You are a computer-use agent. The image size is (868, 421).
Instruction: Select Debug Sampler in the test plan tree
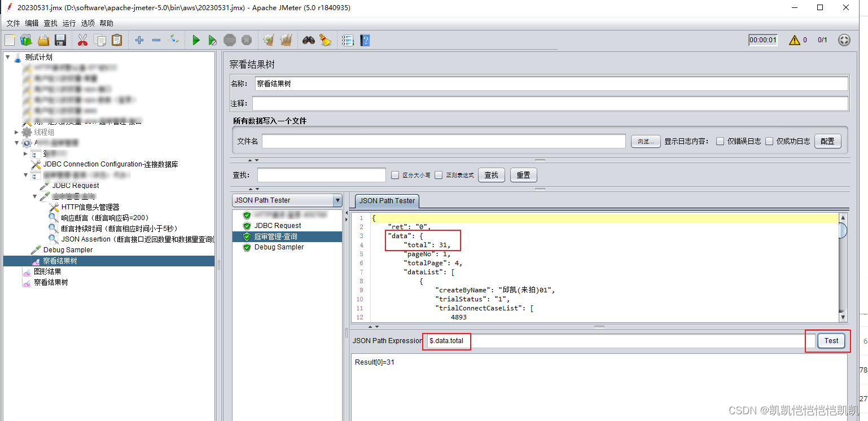point(68,250)
